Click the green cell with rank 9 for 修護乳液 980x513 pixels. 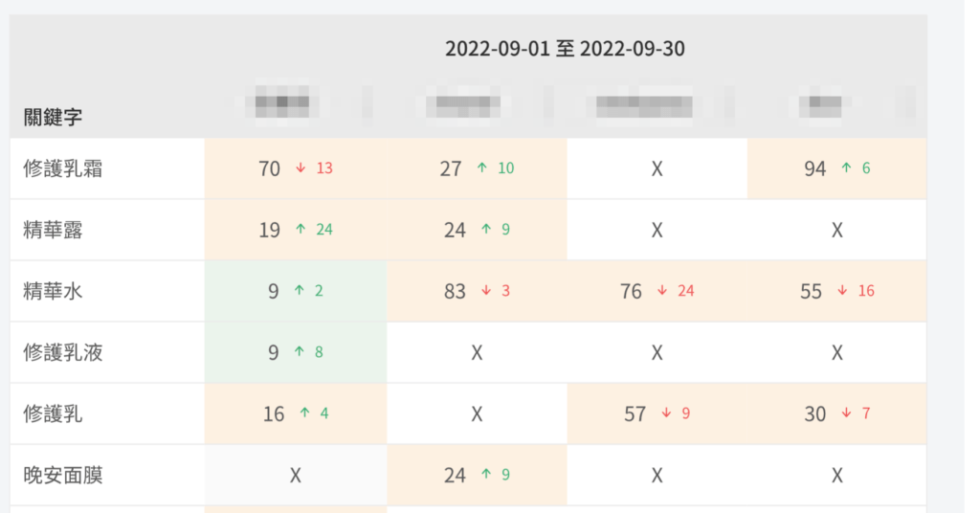[x=296, y=352]
